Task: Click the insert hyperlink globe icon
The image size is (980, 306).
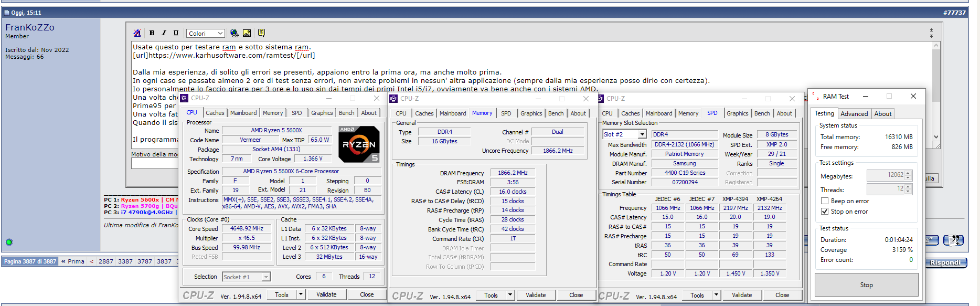Action: (235, 33)
